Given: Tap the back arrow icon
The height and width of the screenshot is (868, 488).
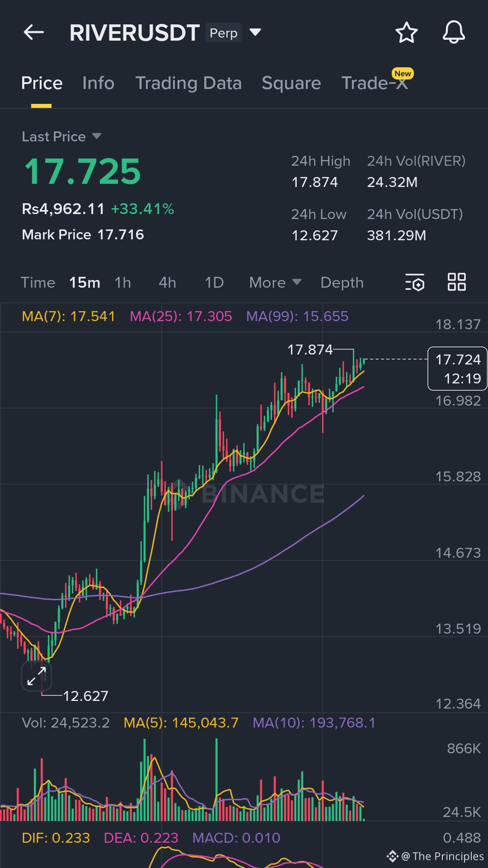Looking at the screenshot, I should [x=34, y=33].
